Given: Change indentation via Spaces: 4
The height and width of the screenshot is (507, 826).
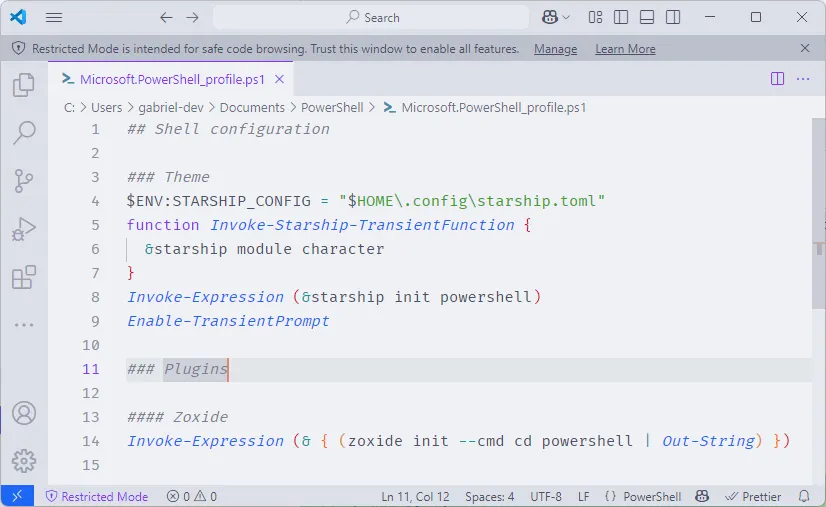Looking at the screenshot, I should tap(489, 496).
